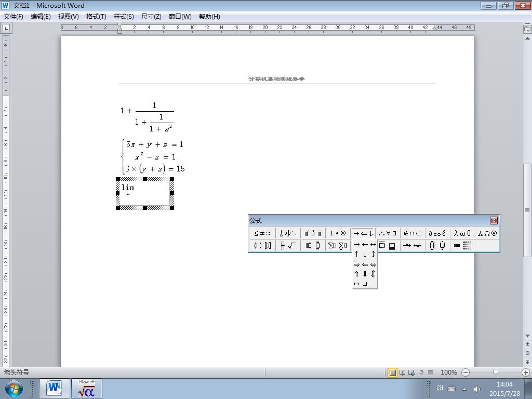Insert the down arrow symbol ↓

pyautogui.click(x=365, y=254)
